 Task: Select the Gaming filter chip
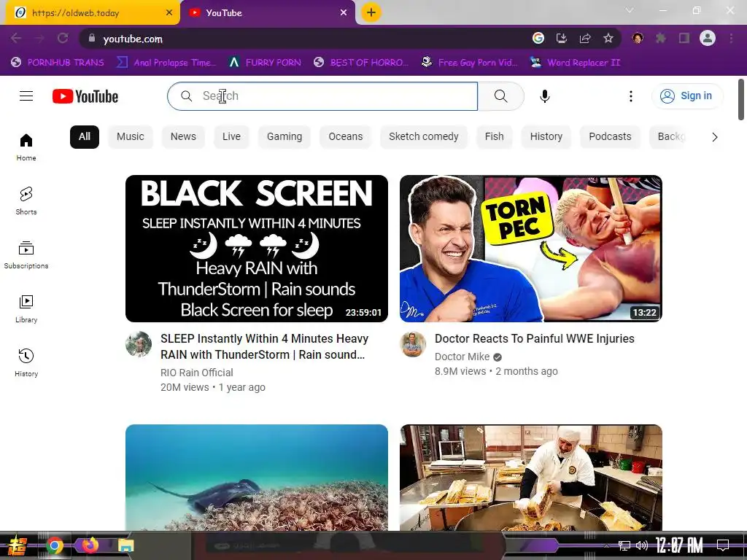coord(285,136)
